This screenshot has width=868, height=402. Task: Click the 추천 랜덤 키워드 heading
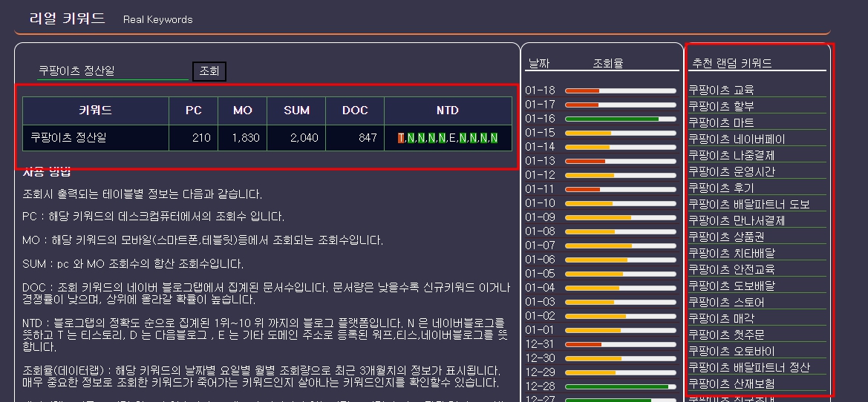(x=732, y=63)
